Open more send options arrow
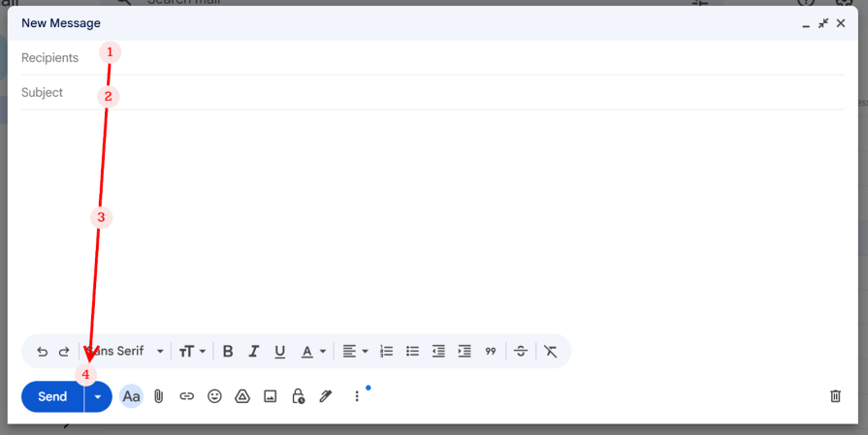The image size is (868, 435). point(98,396)
